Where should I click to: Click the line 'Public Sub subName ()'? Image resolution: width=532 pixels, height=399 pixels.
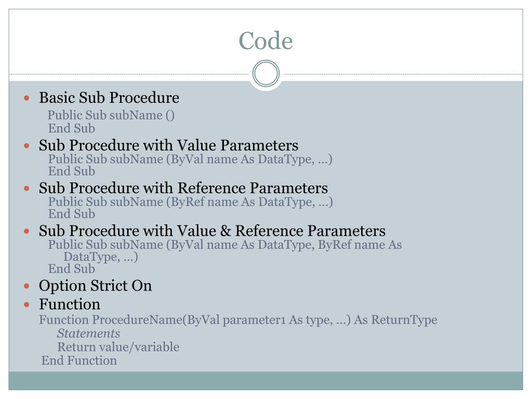[x=111, y=115]
